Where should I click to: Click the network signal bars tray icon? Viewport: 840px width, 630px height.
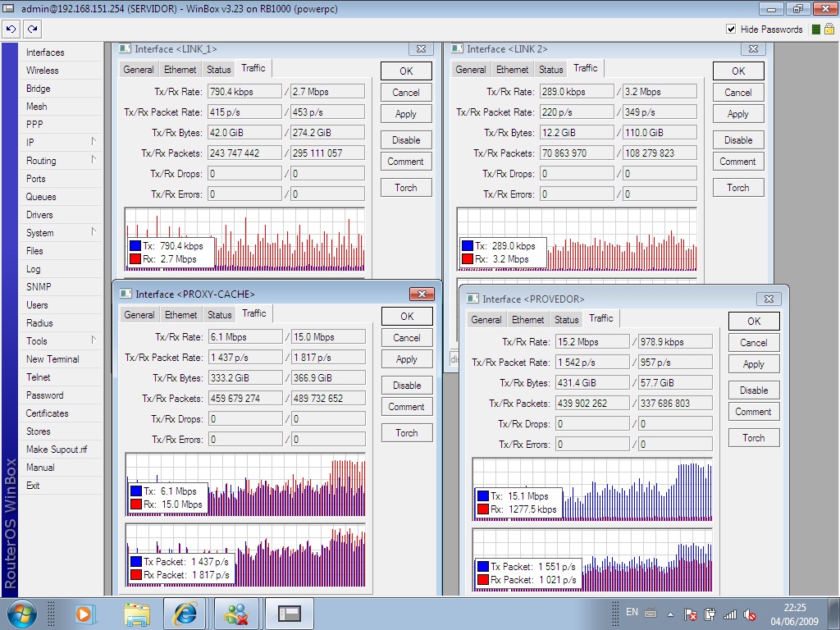[x=729, y=614]
